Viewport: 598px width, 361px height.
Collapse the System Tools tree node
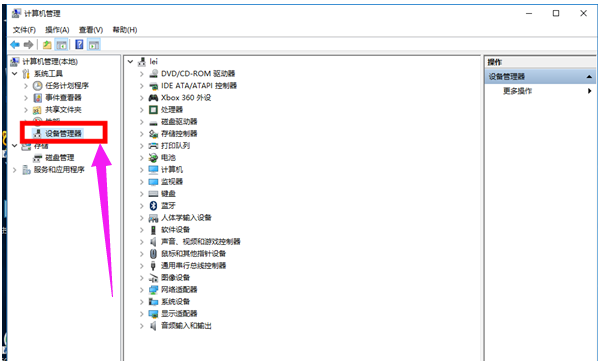(14, 74)
